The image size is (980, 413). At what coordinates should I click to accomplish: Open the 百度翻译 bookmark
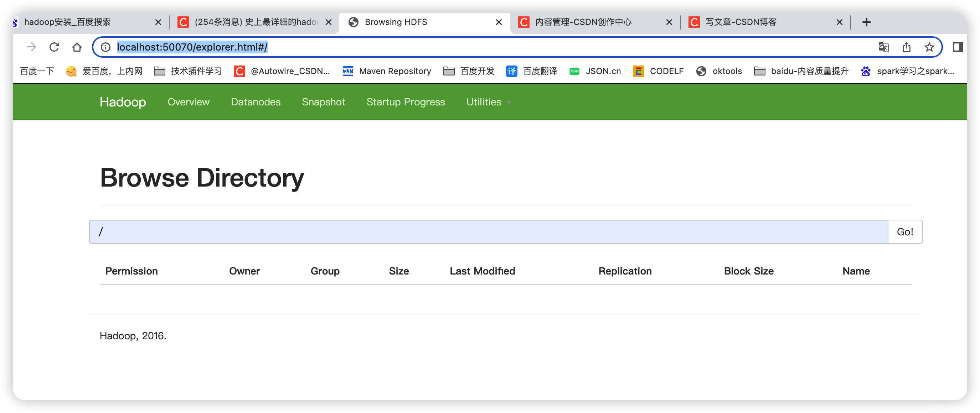[x=531, y=71]
